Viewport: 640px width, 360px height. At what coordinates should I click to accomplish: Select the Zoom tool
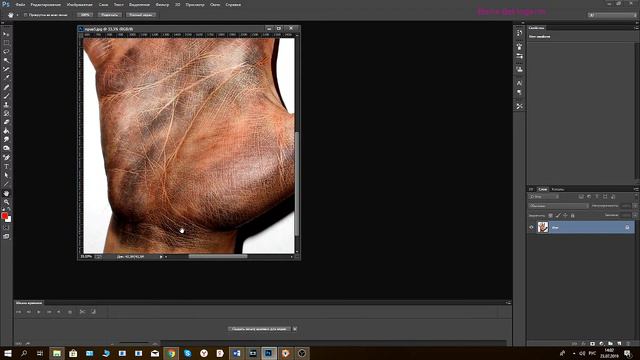[x=6, y=202]
